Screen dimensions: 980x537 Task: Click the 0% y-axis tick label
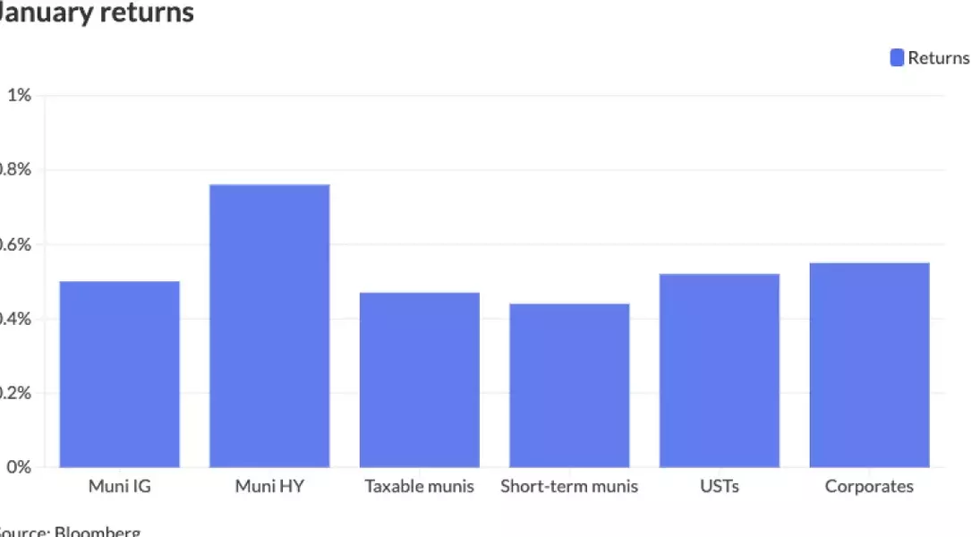pos(18,467)
